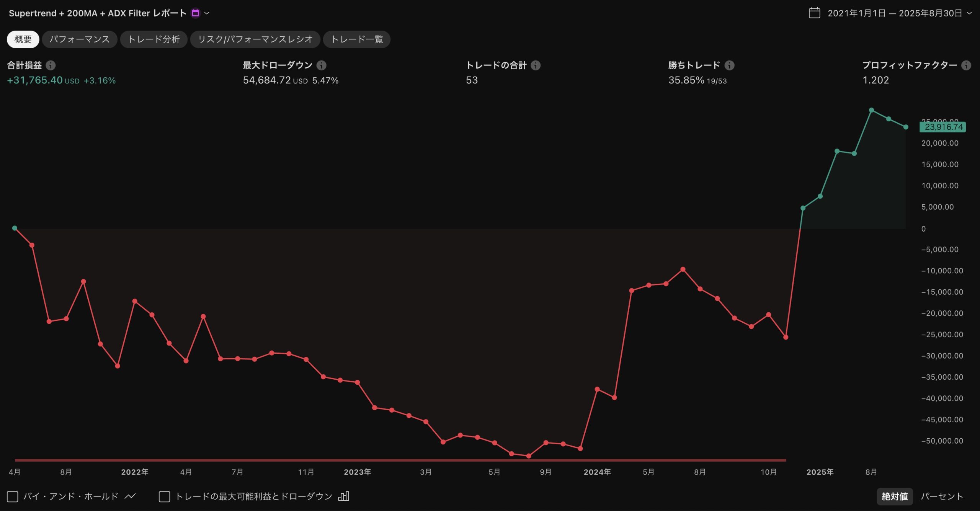980x511 pixels.
Task: Click info icon next to 勝ちトレード
Action: [x=730, y=65]
